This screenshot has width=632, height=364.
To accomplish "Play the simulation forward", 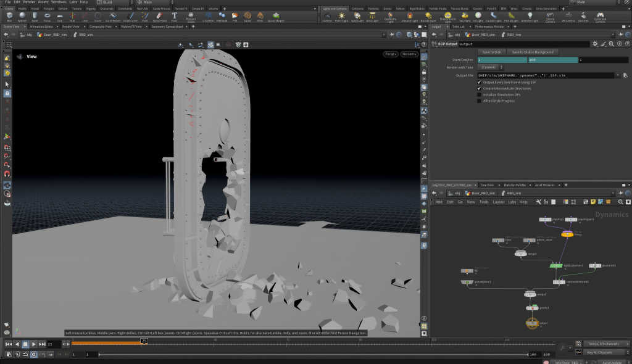I will [33, 344].
